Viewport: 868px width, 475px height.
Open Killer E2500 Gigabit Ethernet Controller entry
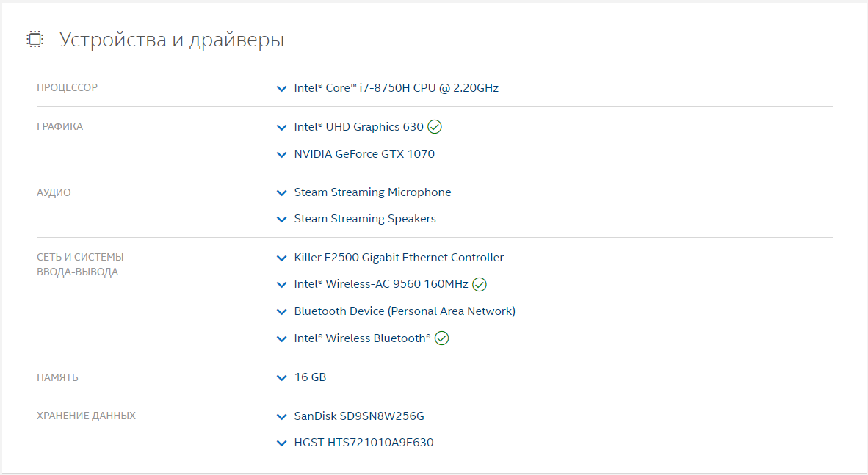tap(399, 258)
